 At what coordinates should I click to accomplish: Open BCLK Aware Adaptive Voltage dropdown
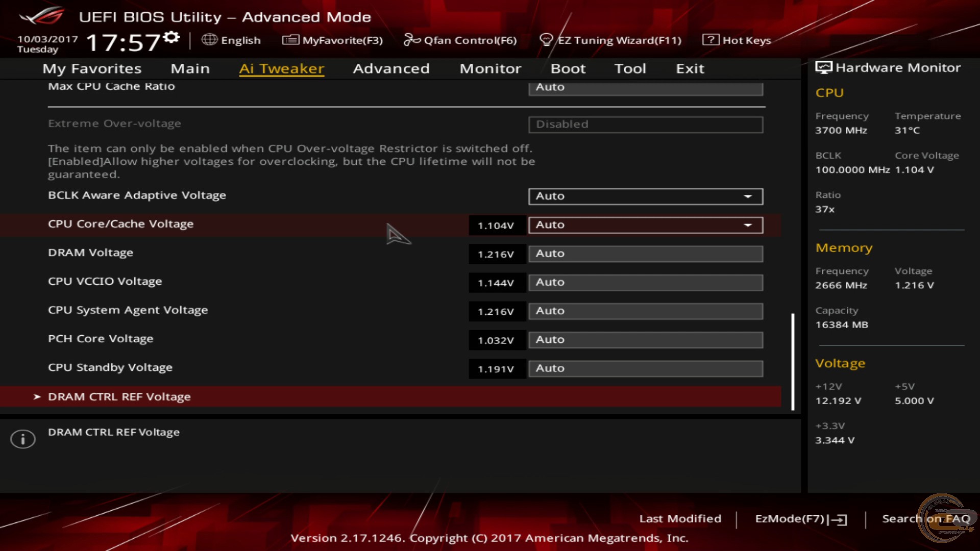pos(645,196)
